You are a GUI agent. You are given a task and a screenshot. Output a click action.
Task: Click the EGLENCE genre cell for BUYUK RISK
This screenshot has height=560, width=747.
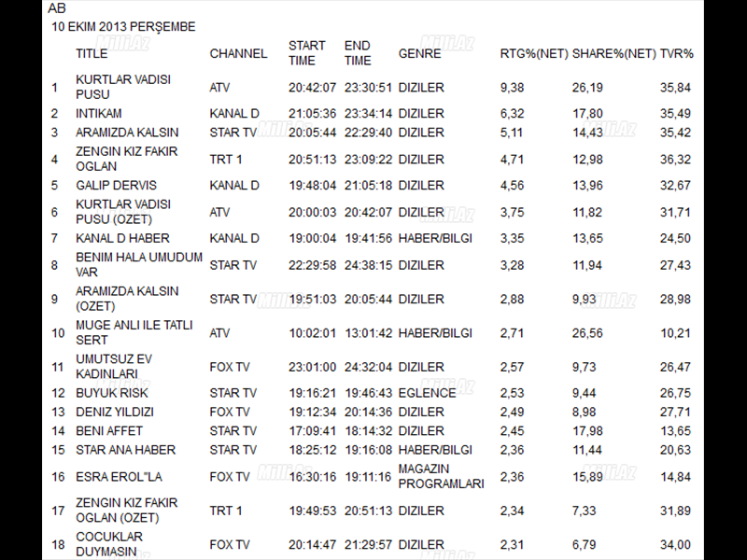click(x=427, y=393)
